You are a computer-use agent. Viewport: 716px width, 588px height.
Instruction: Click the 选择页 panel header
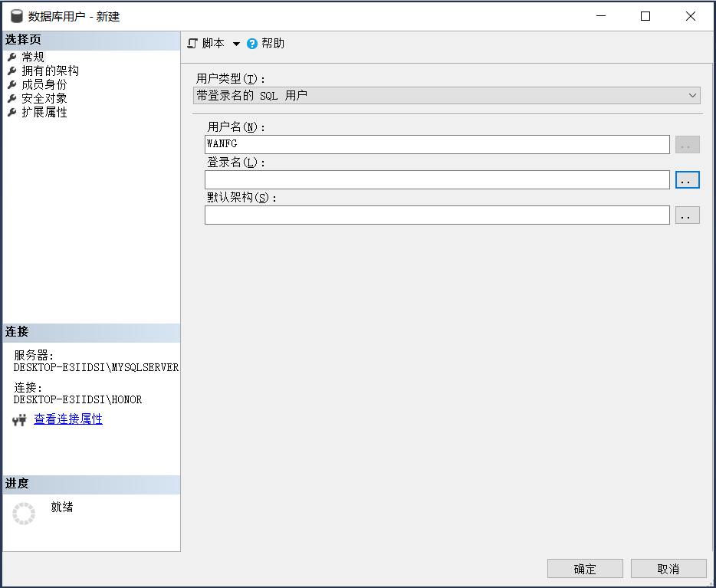(91, 40)
